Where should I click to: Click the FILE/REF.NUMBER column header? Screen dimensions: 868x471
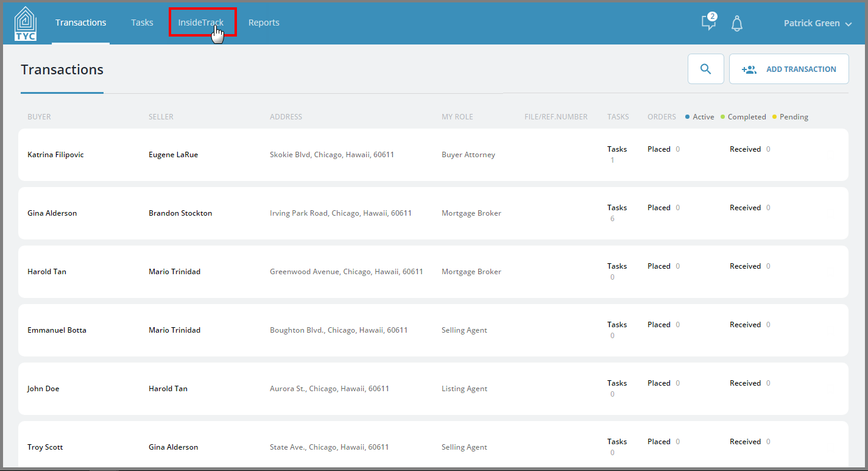click(x=556, y=117)
